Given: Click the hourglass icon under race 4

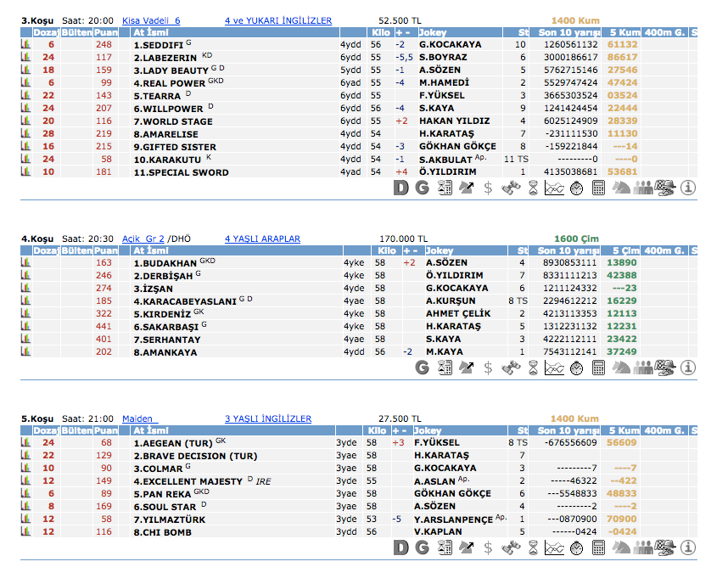Looking at the screenshot, I should (533, 368).
